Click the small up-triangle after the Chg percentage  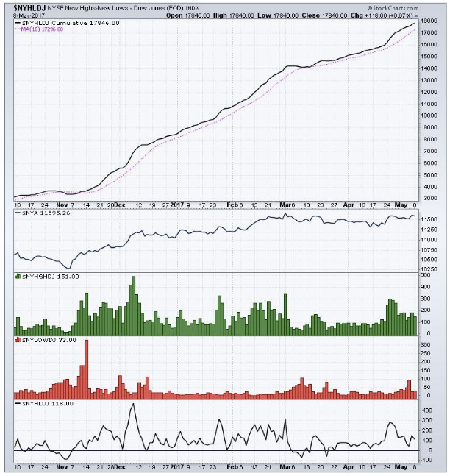416,15
